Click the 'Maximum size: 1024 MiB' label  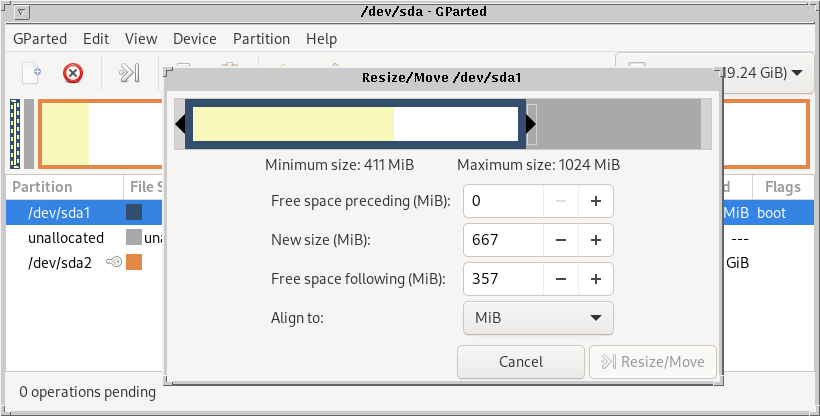pos(539,165)
